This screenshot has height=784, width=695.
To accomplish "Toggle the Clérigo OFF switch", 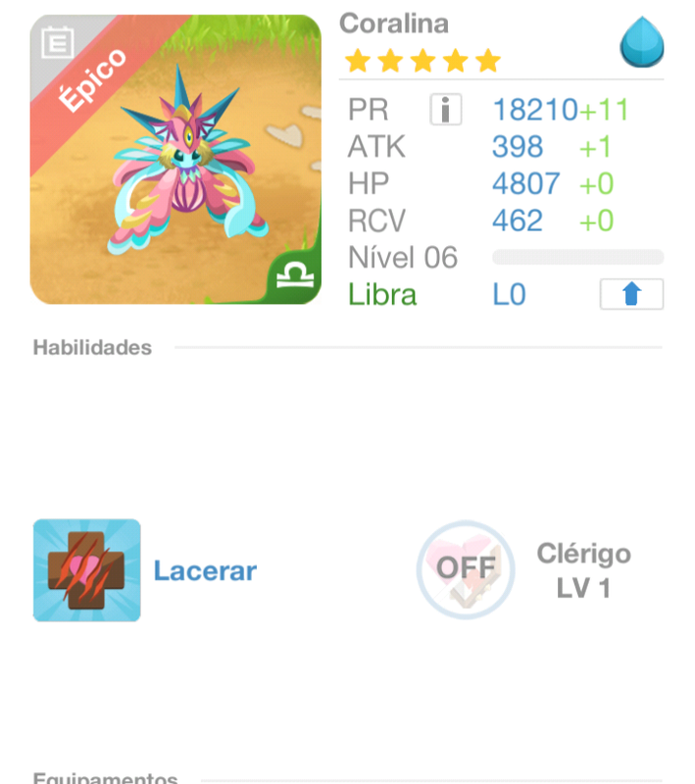I will pyautogui.click(x=466, y=569).
